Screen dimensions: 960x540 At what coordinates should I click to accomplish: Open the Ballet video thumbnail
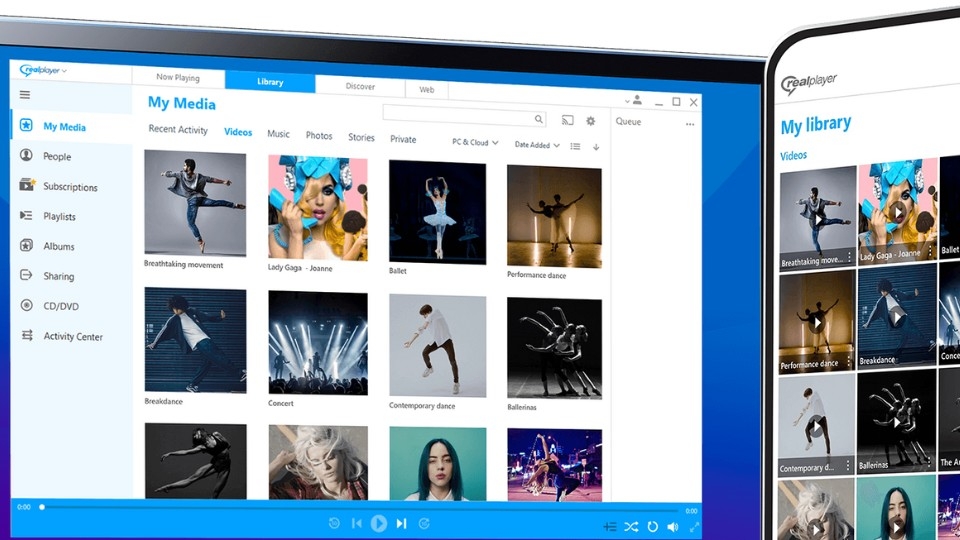pos(438,212)
